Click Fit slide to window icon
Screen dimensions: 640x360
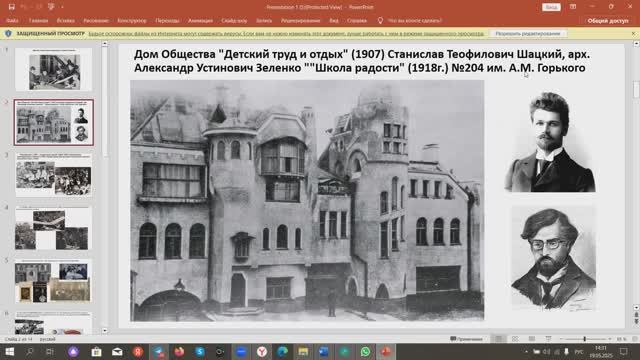pyautogui.click(x=635, y=339)
